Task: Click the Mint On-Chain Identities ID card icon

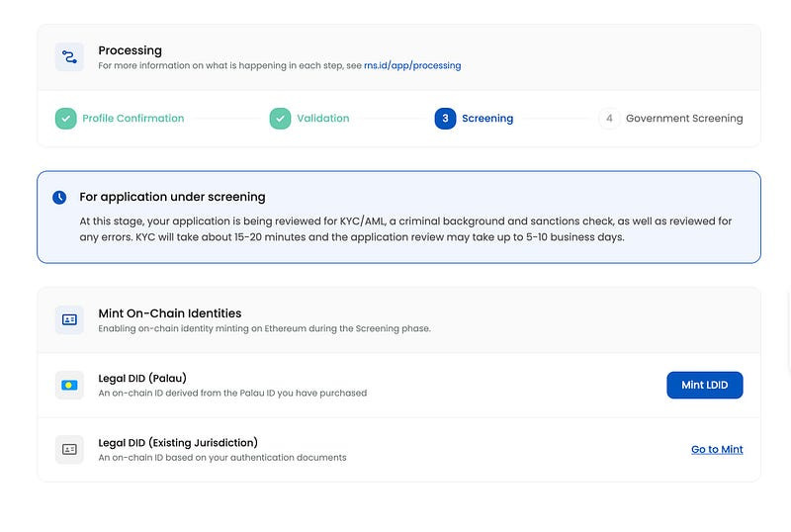Action: 69,319
